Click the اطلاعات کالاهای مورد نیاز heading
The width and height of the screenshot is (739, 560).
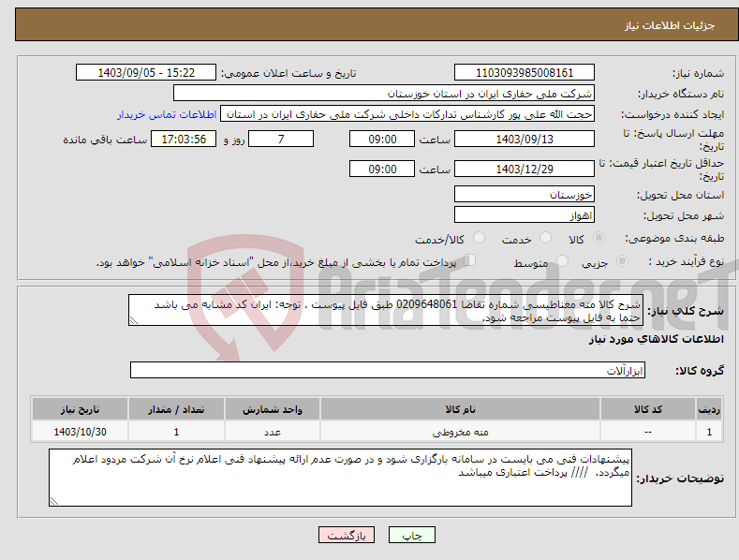(x=656, y=339)
